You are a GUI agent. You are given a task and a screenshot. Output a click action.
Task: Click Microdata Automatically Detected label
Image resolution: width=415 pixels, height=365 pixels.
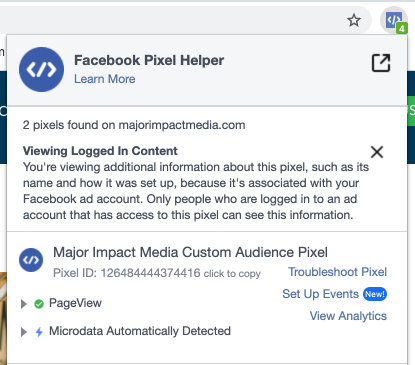pos(140,331)
